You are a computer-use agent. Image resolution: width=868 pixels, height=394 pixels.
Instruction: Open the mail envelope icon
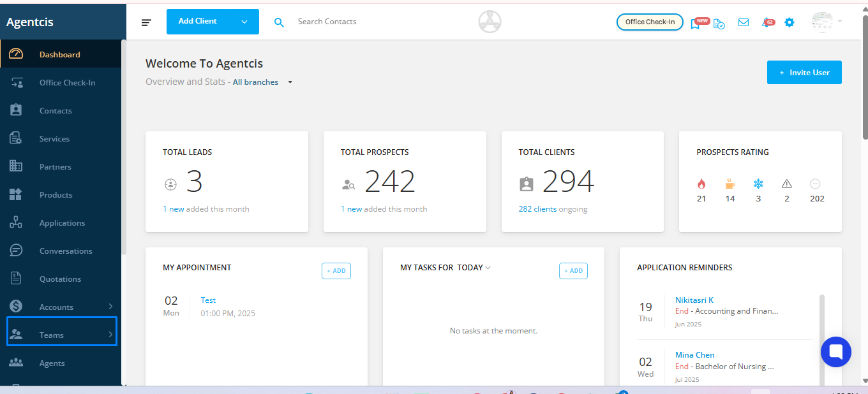click(x=744, y=22)
